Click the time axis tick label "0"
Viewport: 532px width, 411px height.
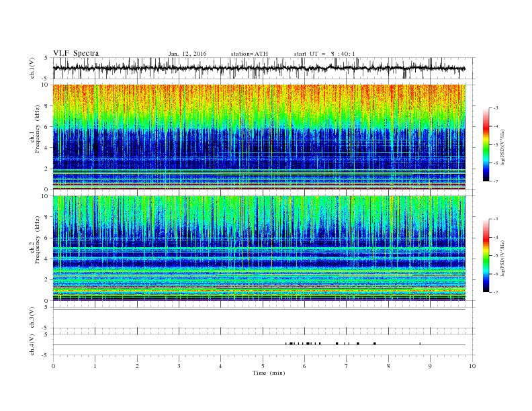53,366
